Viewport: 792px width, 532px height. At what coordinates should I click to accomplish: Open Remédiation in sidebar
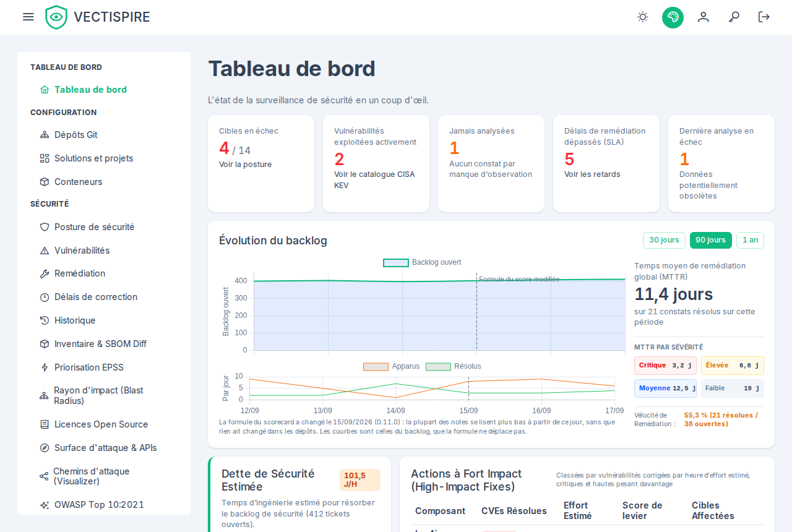pos(104,273)
